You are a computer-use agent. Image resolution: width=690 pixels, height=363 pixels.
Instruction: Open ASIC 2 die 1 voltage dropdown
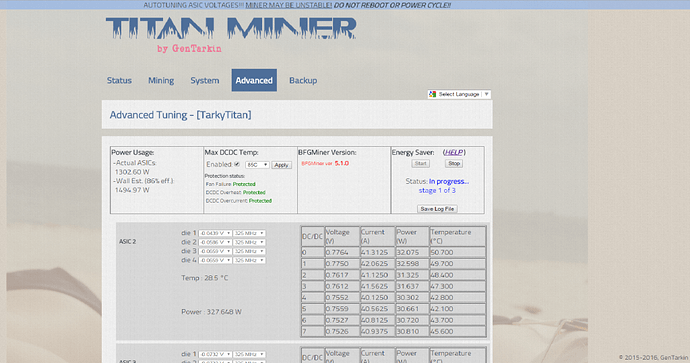pos(215,233)
